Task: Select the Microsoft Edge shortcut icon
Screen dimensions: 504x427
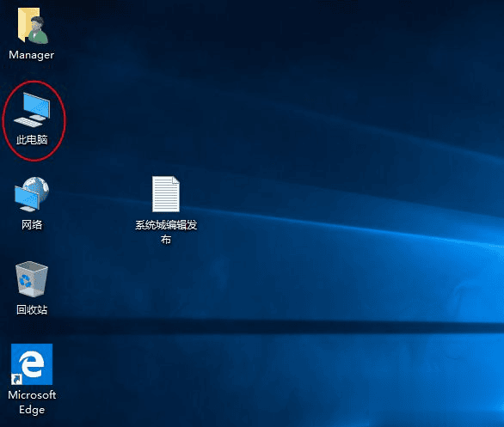Action: point(32,364)
